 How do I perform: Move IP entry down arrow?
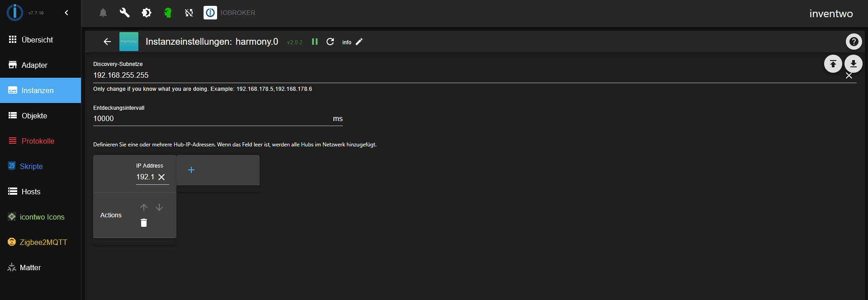click(x=159, y=207)
